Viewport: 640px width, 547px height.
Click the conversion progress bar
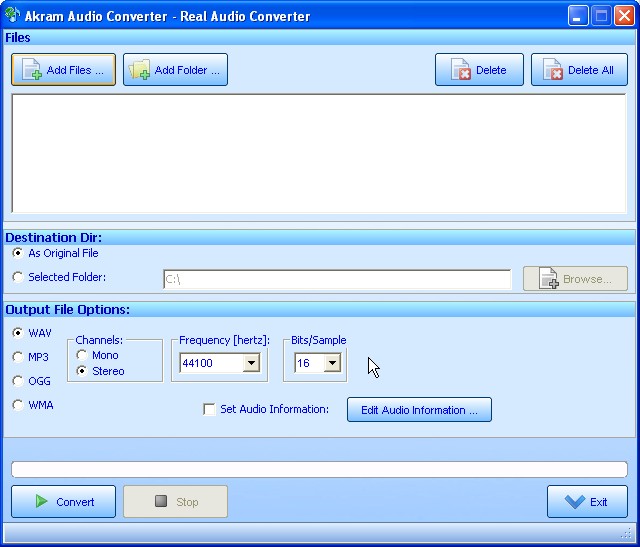(319, 469)
